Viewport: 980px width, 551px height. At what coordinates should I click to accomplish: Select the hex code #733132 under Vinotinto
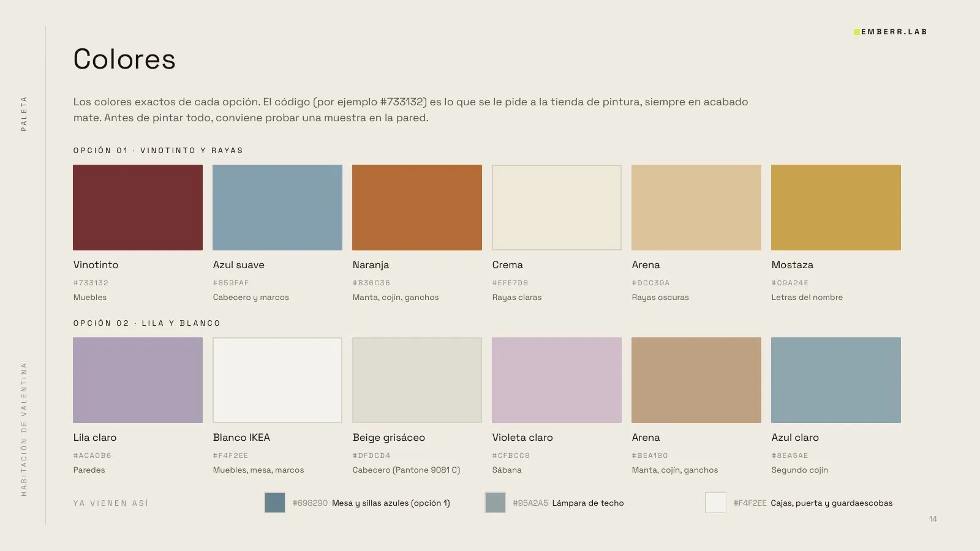(91, 283)
